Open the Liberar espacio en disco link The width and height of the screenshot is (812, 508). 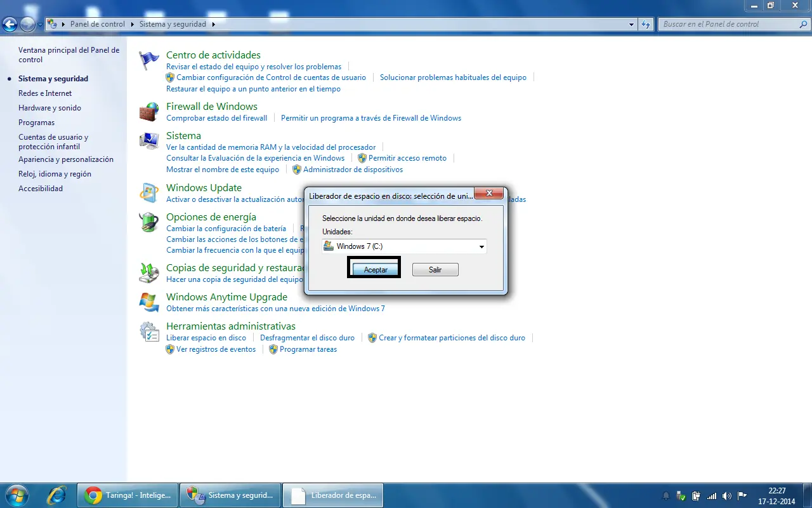tap(206, 338)
